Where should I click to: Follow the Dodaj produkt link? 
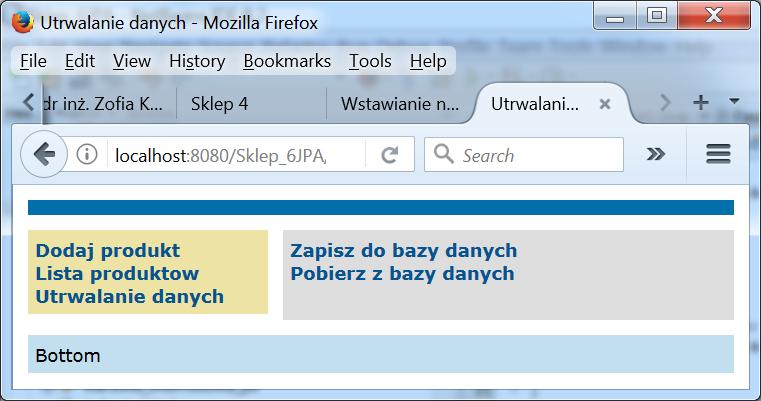click(108, 251)
